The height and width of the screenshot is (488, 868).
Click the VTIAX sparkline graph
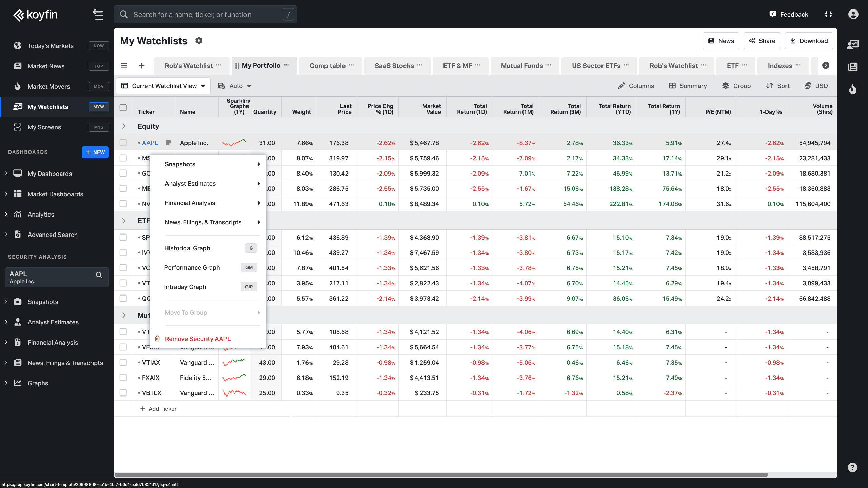tap(234, 362)
